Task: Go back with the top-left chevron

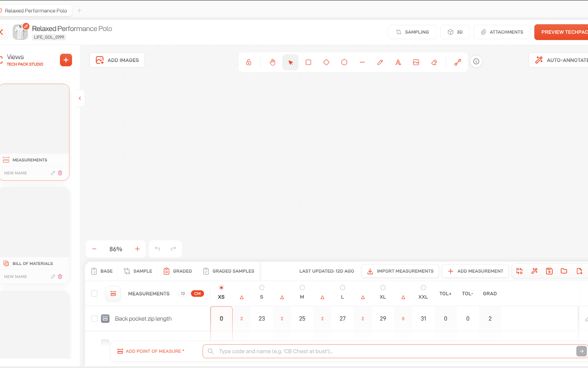Action: (x=2, y=32)
